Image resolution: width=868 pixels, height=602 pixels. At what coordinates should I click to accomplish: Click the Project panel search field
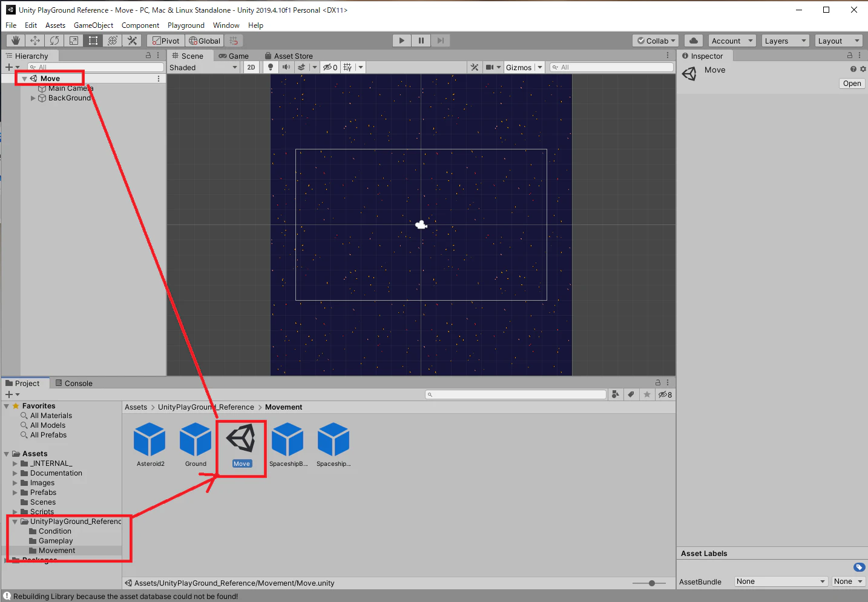point(516,394)
